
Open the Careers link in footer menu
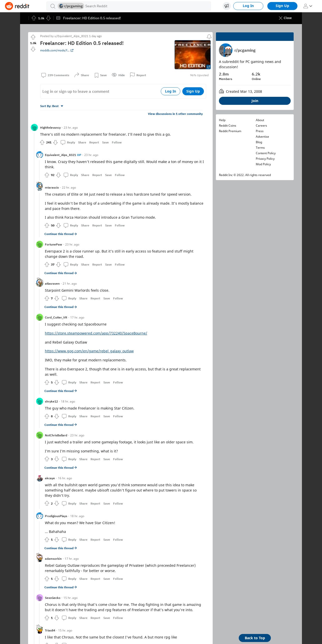click(x=261, y=126)
